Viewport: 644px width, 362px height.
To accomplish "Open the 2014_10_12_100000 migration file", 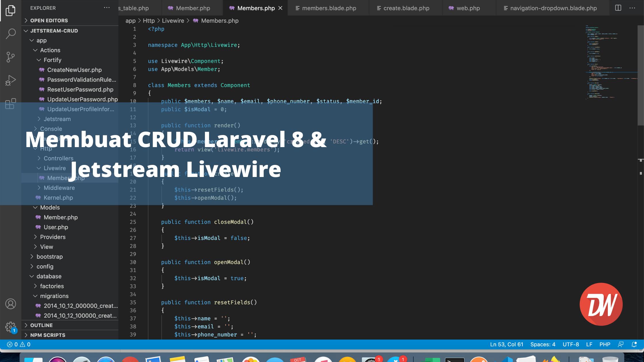I will coord(70,315).
